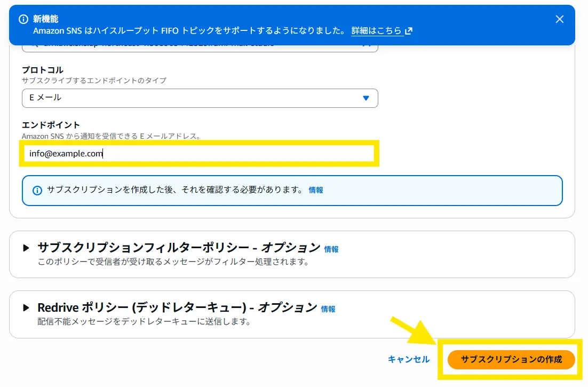Click the info icon in the blue banner
The height and width of the screenshot is (387, 588).
[x=23, y=19]
